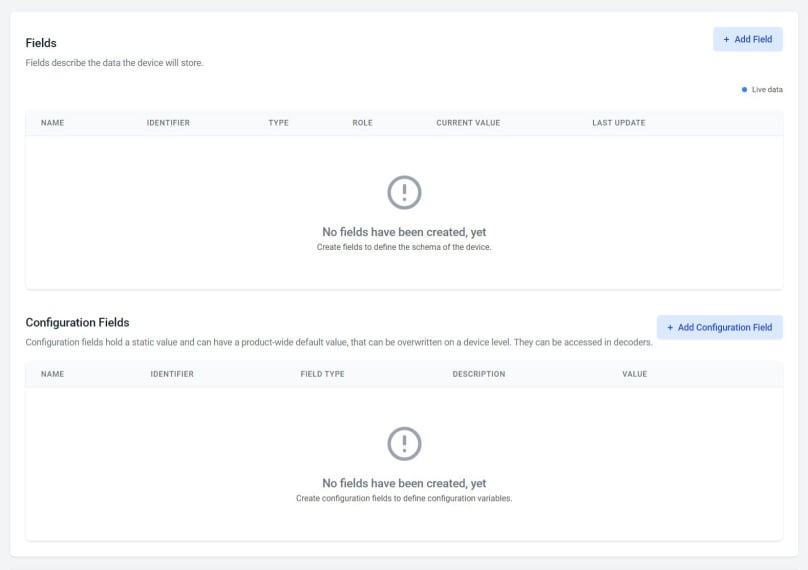Image resolution: width=808 pixels, height=570 pixels.
Task: Click the Add Field button
Action: pos(747,39)
